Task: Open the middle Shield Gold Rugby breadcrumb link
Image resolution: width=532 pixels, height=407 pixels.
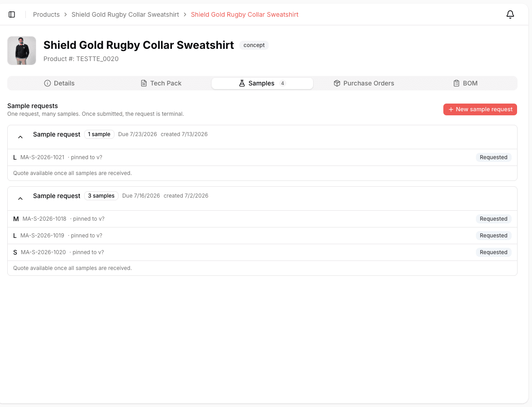Action: (125, 14)
